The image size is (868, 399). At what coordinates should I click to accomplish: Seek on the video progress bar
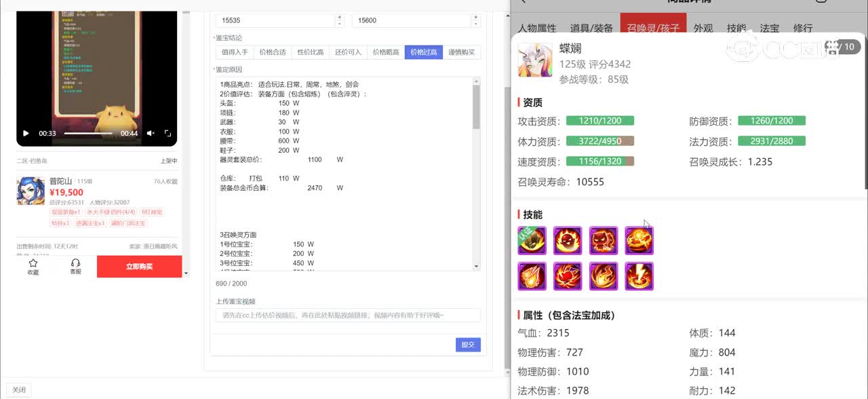point(88,134)
